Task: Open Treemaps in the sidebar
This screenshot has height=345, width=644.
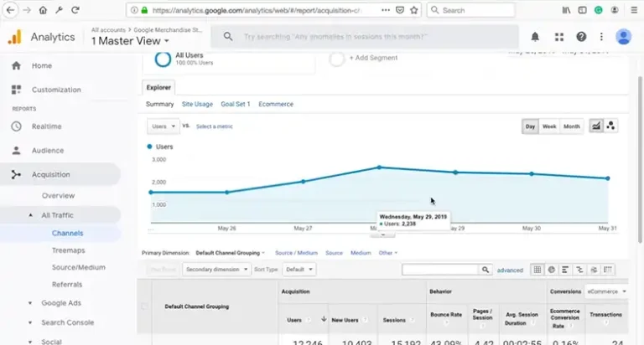Action: pos(68,250)
